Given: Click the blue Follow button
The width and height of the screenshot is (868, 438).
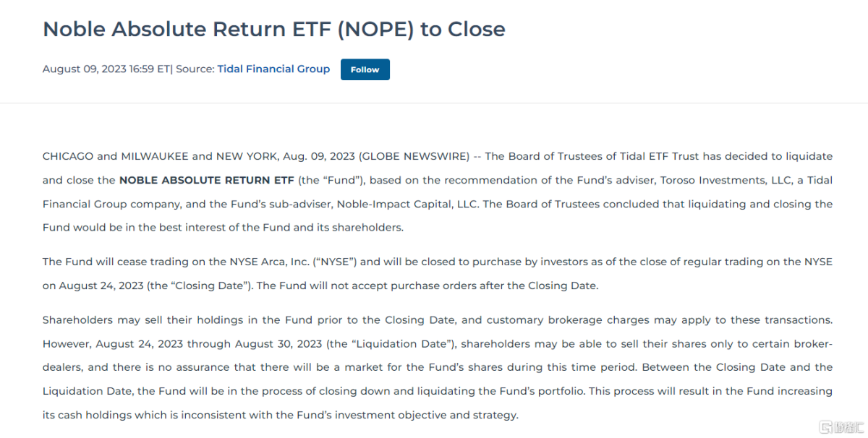Looking at the screenshot, I should click(x=365, y=69).
